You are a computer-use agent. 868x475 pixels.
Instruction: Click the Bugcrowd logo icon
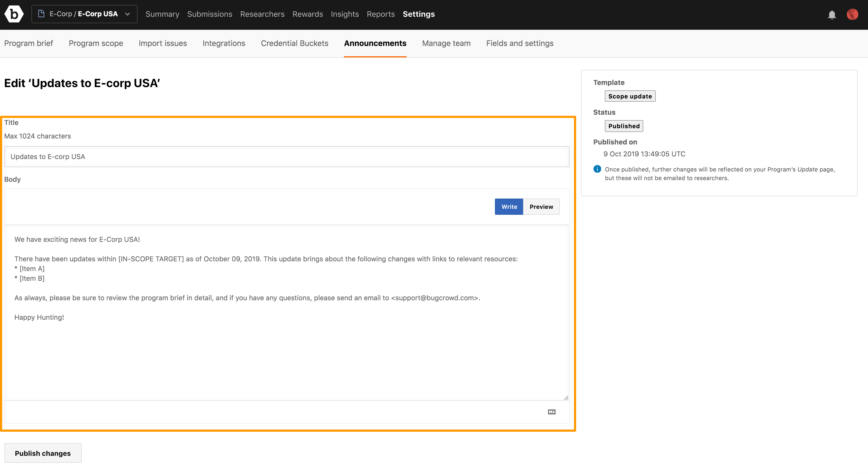pos(14,14)
